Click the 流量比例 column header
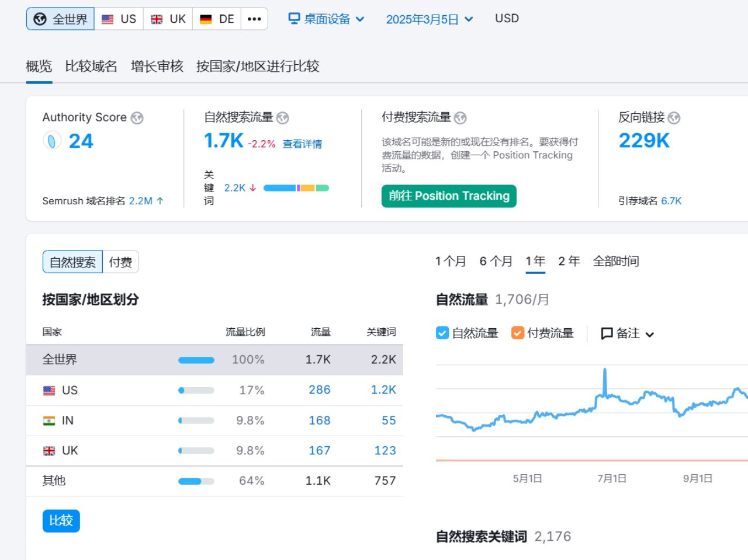Screen dimensions: 748x560 [x=245, y=332]
